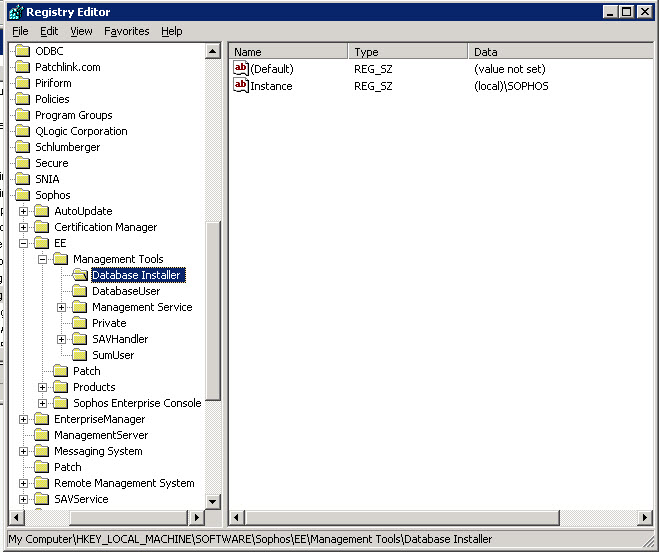Screen dimensions: 659x552
Task: Expand the Products key
Action: 42,387
